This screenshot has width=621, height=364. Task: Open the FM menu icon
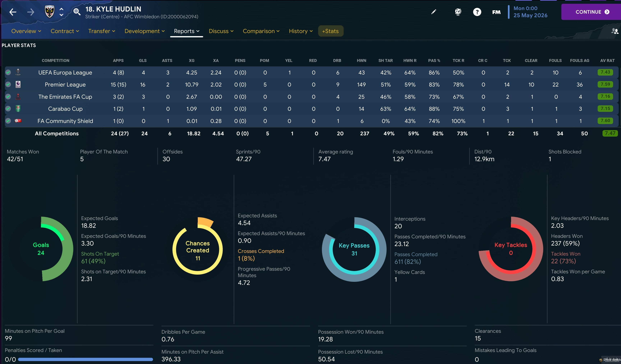[496, 12]
